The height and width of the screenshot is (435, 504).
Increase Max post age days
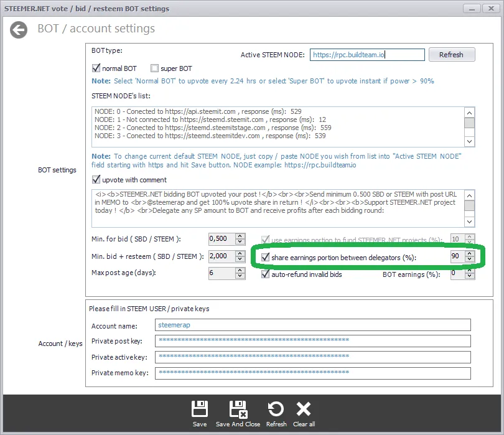click(x=240, y=270)
